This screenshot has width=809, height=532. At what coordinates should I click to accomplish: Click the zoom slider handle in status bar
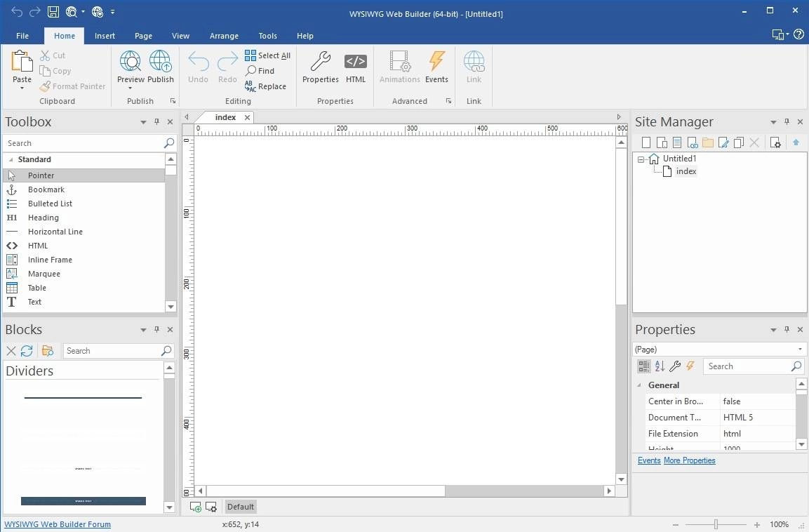click(716, 524)
